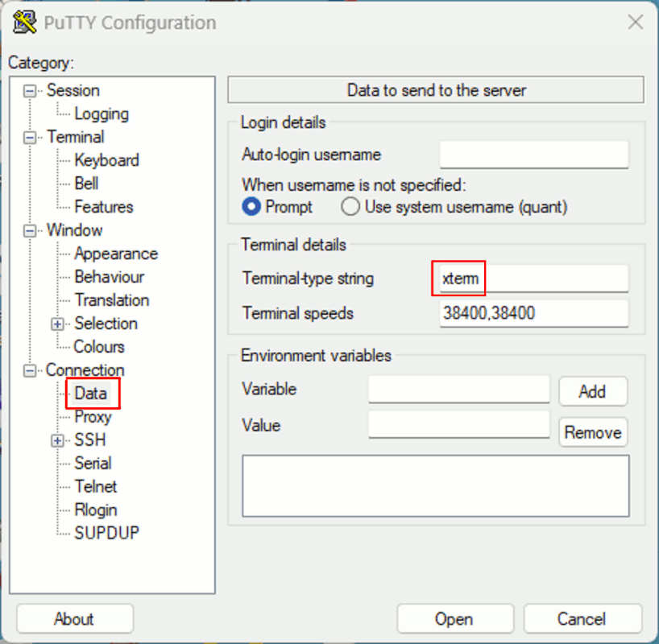Open the Terminal category

tap(75, 137)
